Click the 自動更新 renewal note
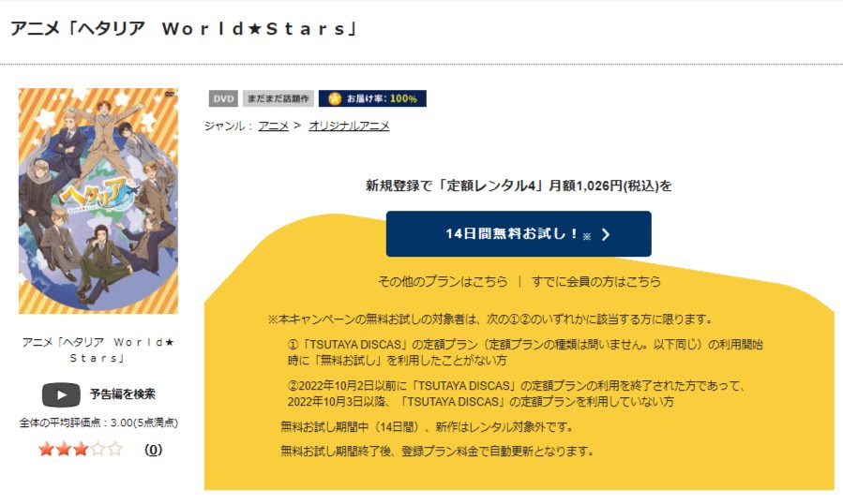Screen dimensions: 843x504 coord(437,452)
